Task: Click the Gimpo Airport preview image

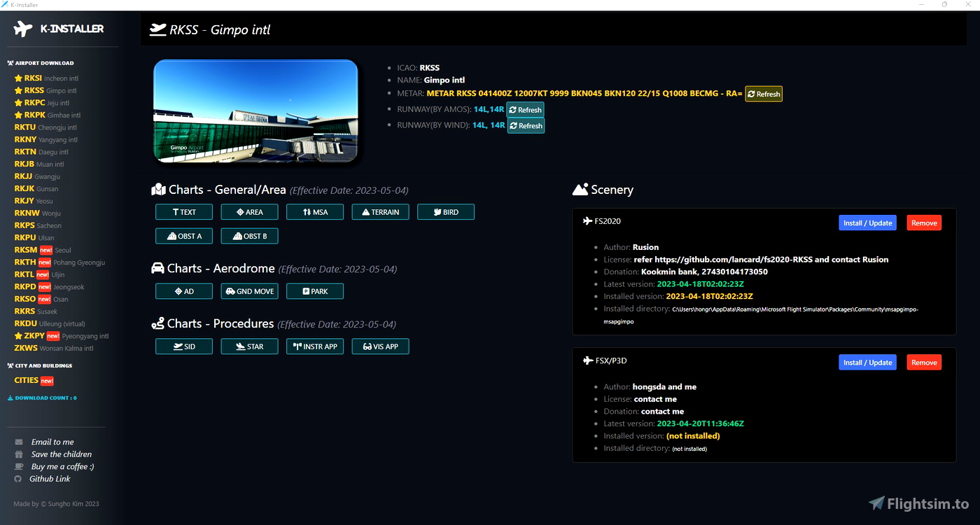Action: (255, 112)
